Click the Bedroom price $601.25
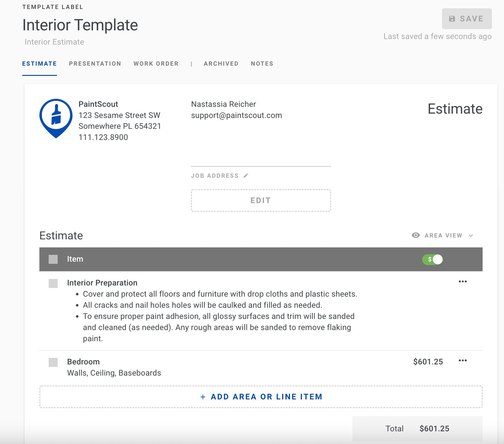Image resolution: width=504 pixels, height=444 pixels. 428,362
